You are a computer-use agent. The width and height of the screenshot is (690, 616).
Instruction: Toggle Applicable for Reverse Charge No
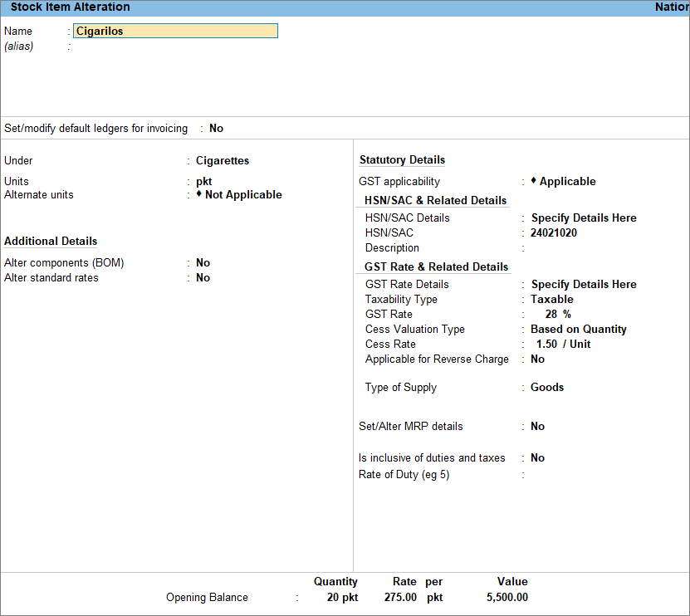pos(537,359)
